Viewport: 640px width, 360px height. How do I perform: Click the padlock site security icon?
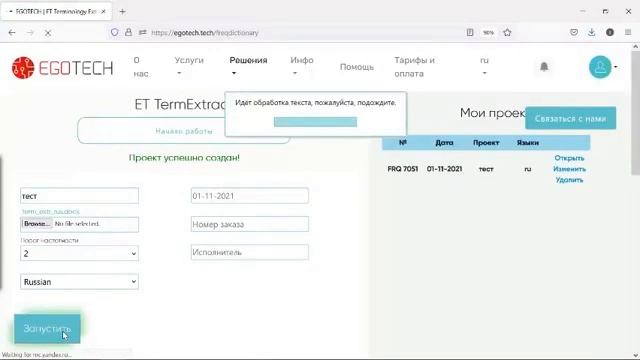point(128,32)
